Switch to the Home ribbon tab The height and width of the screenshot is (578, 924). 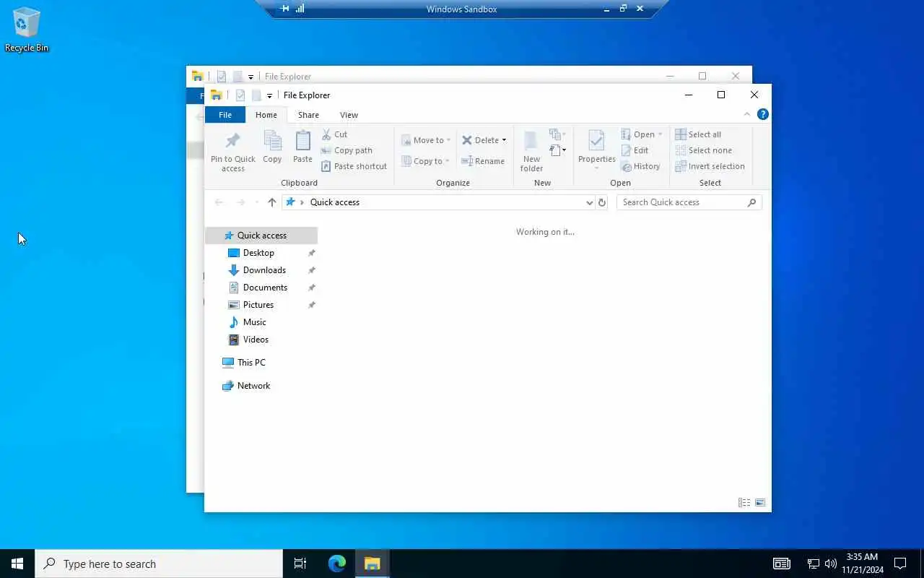pos(266,115)
